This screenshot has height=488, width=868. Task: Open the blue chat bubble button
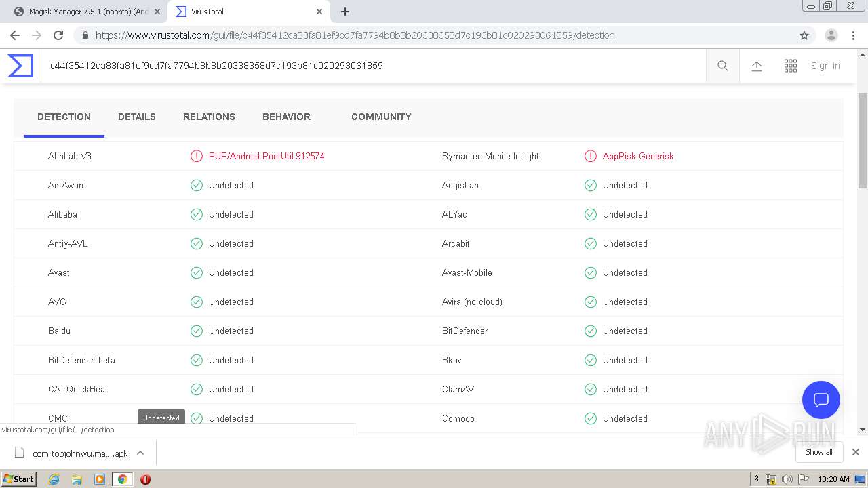tap(821, 399)
